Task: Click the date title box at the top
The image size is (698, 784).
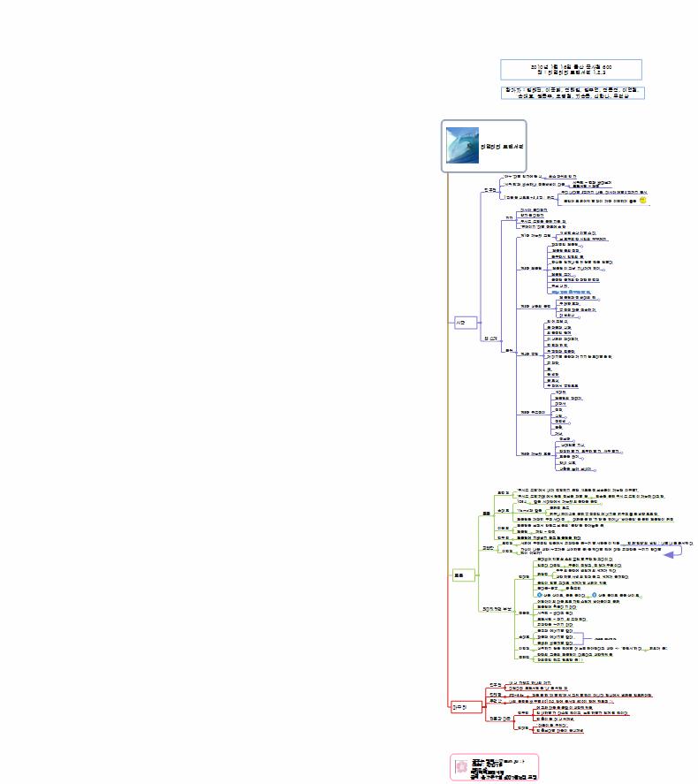Action: pos(571,70)
